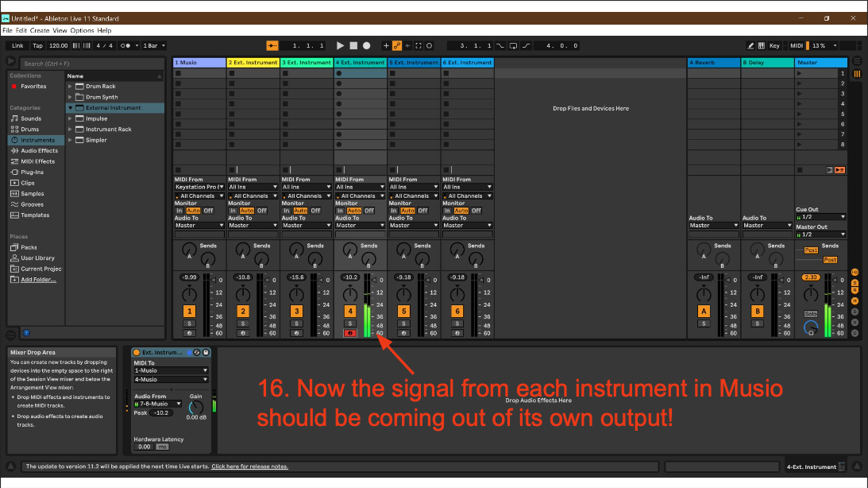
Task: Collapse the External Instrument browser item
Action: point(70,108)
